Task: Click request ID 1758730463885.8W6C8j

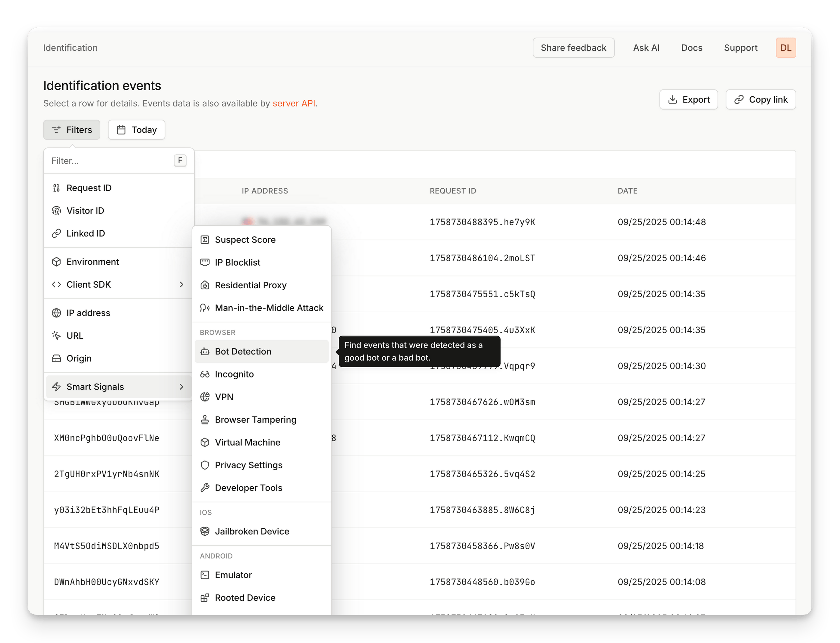Action: pyautogui.click(x=482, y=510)
